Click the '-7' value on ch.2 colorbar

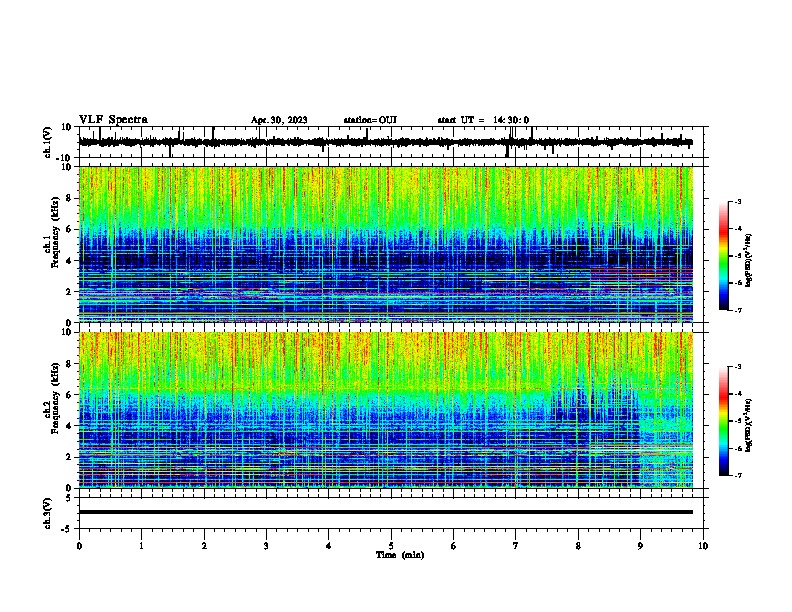click(737, 475)
